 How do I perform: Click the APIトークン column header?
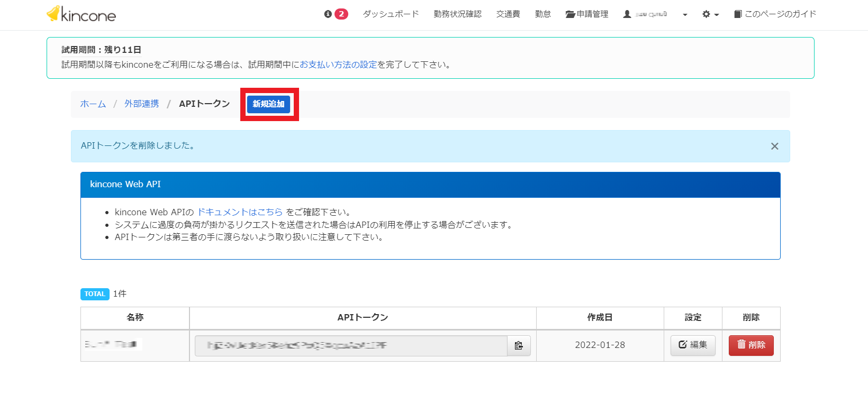pos(363,317)
